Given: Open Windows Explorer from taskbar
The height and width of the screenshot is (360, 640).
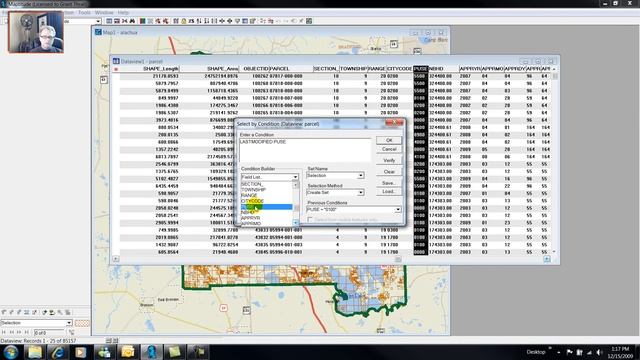Looking at the screenshot, I should click(35, 352).
